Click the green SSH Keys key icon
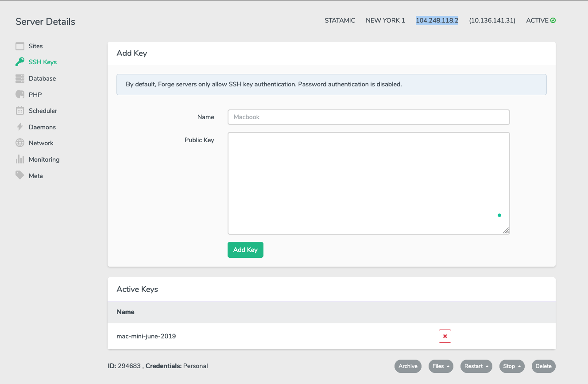588x384 pixels. click(20, 62)
